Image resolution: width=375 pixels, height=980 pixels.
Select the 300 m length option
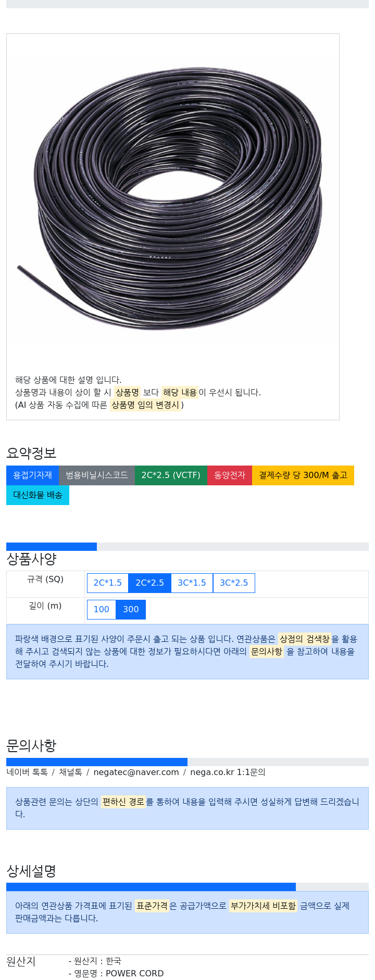(131, 609)
